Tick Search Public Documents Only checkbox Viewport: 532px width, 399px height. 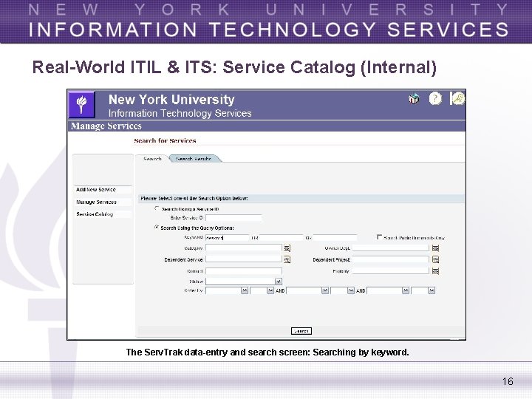[x=379, y=237]
